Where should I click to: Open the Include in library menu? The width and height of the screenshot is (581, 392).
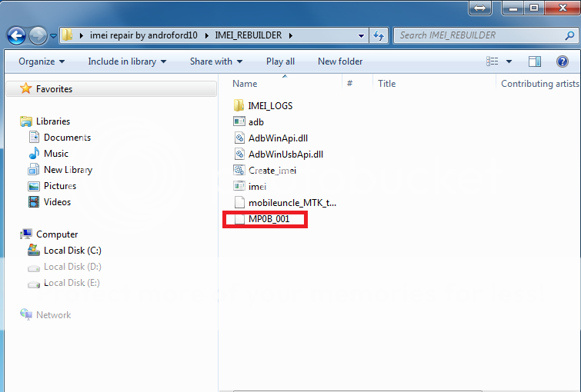(x=126, y=61)
